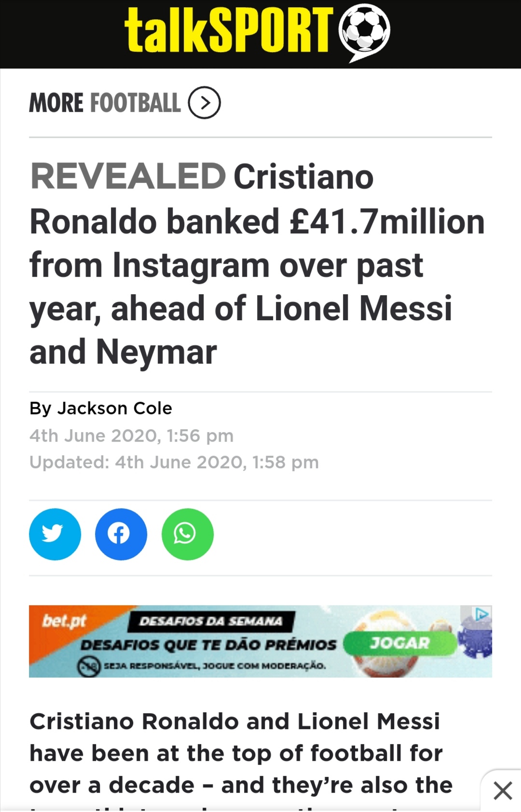The width and height of the screenshot is (521, 812).
Task: Click the circled arrow beside More Football
Action: click(x=204, y=103)
